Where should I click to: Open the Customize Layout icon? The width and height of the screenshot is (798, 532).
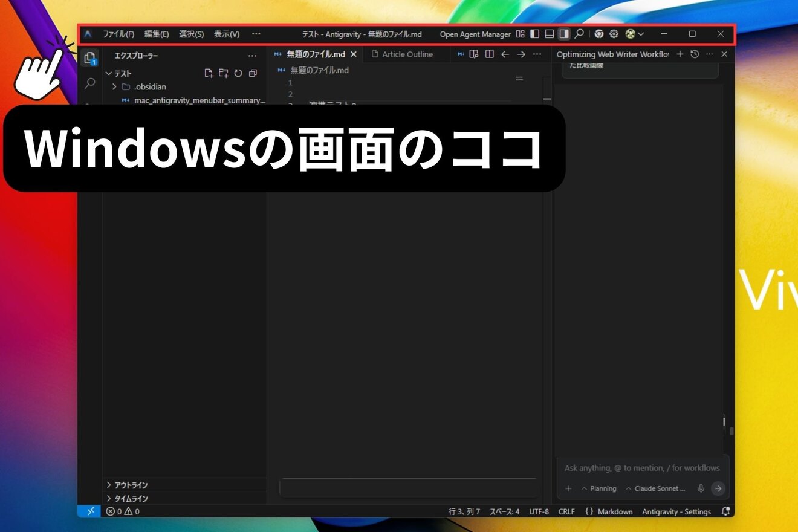520,34
